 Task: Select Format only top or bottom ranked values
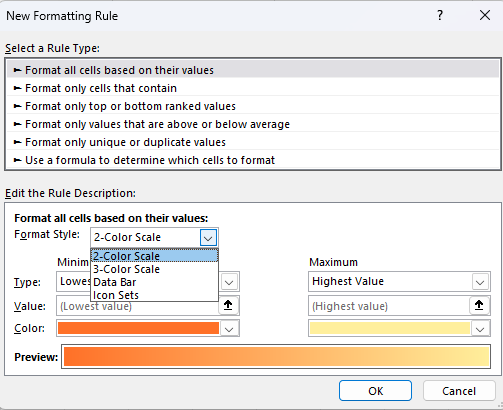point(253,106)
